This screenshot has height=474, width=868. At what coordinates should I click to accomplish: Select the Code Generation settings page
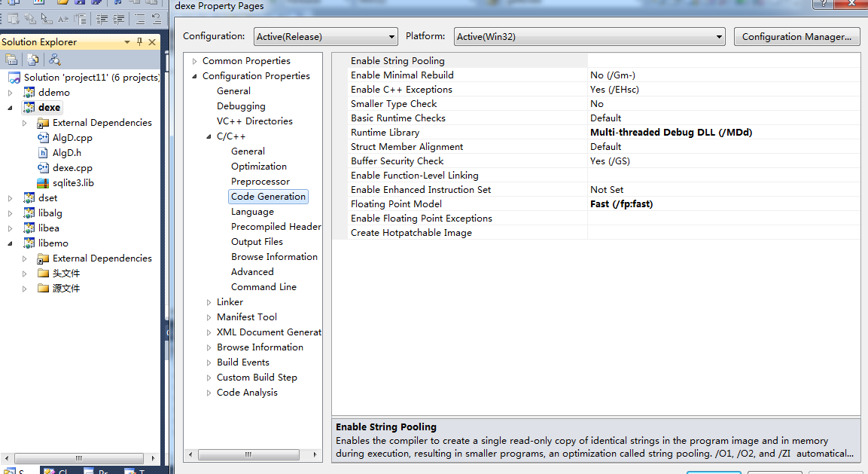268,196
